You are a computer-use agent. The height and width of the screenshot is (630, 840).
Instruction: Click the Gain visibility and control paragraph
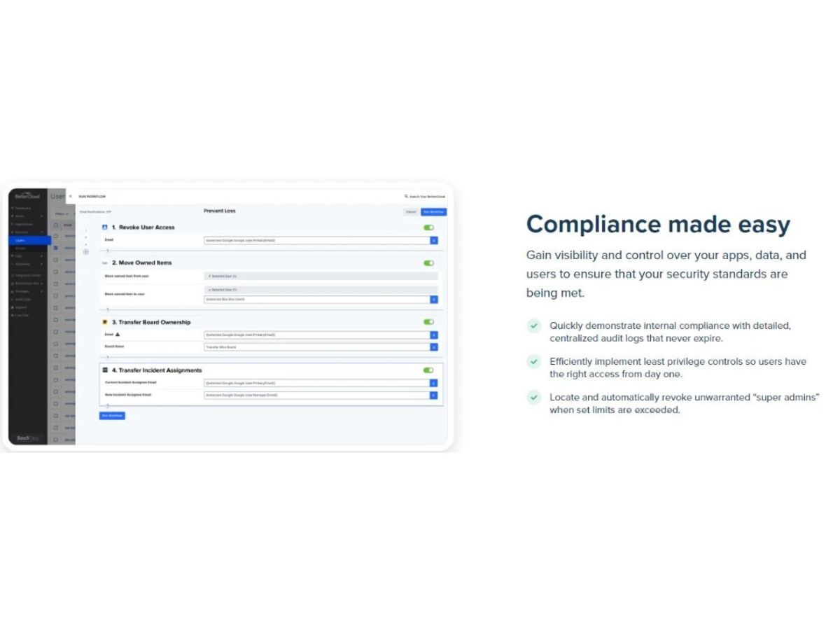[x=666, y=274]
